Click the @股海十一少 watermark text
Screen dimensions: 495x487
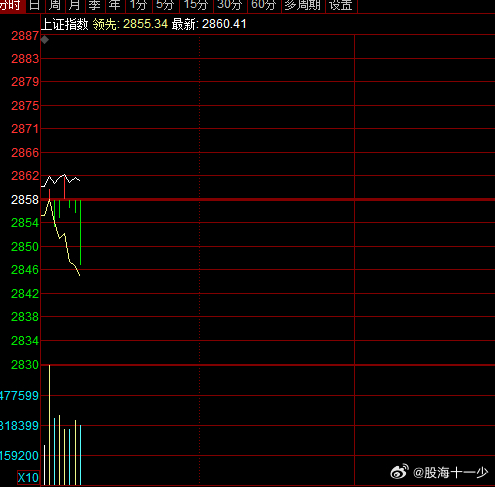pyautogui.click(x=451, y=473)
